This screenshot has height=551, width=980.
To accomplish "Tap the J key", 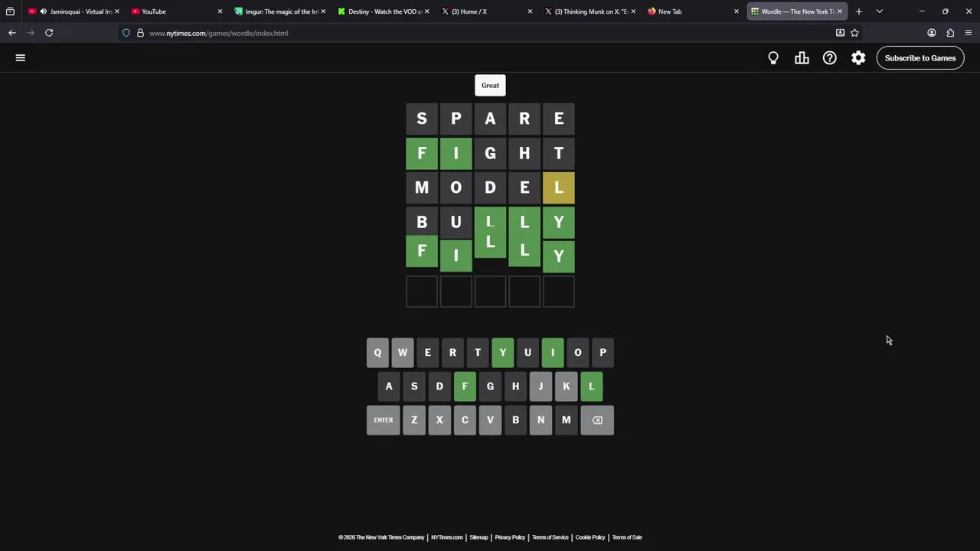I will click(x=541, y=386).
